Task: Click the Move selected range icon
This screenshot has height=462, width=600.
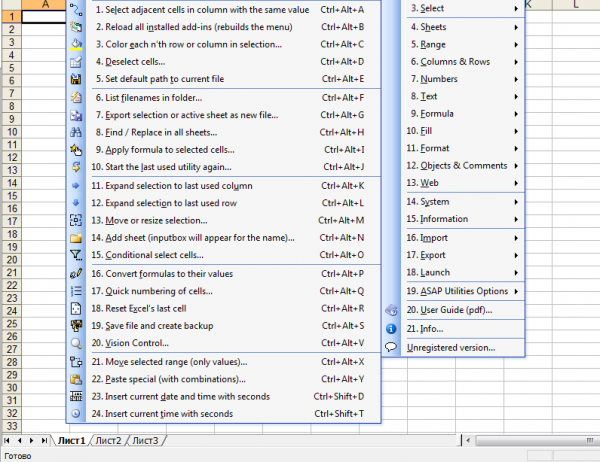Action: (76, 362)
